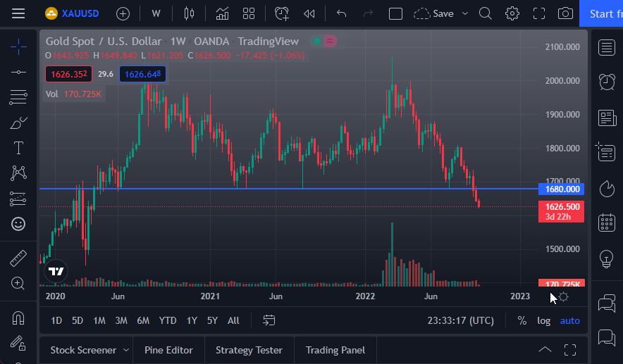Toggle percent scale on price axis
Screen dimensions: 623x364
522,320
